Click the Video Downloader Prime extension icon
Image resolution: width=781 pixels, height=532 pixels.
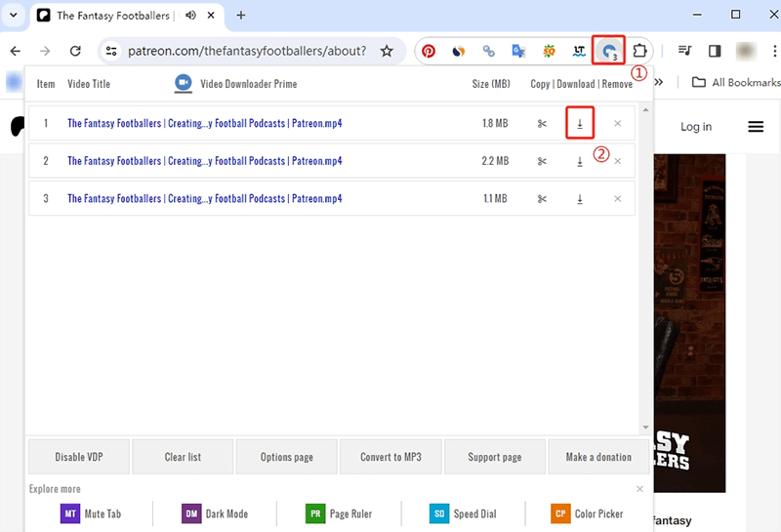[x=609, y=51]
